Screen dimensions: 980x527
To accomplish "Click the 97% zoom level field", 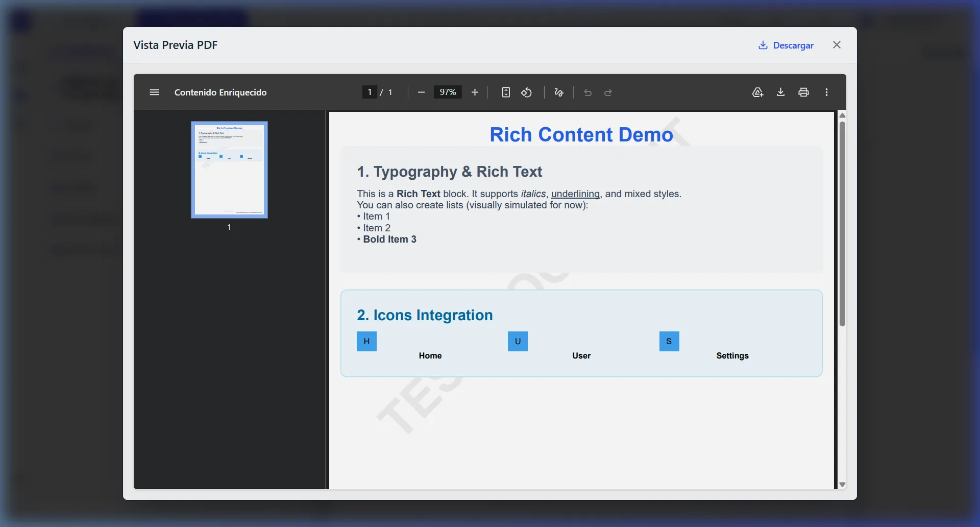I will coord(448,92).
